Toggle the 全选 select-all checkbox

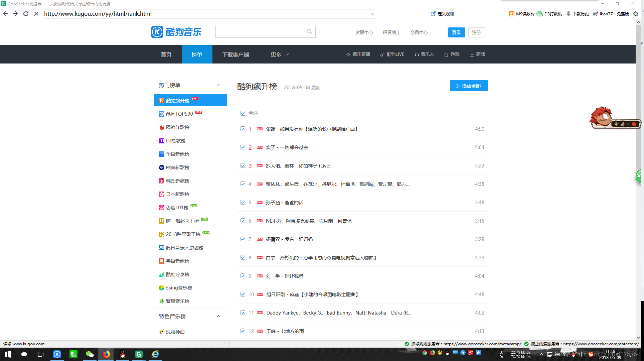243,113
